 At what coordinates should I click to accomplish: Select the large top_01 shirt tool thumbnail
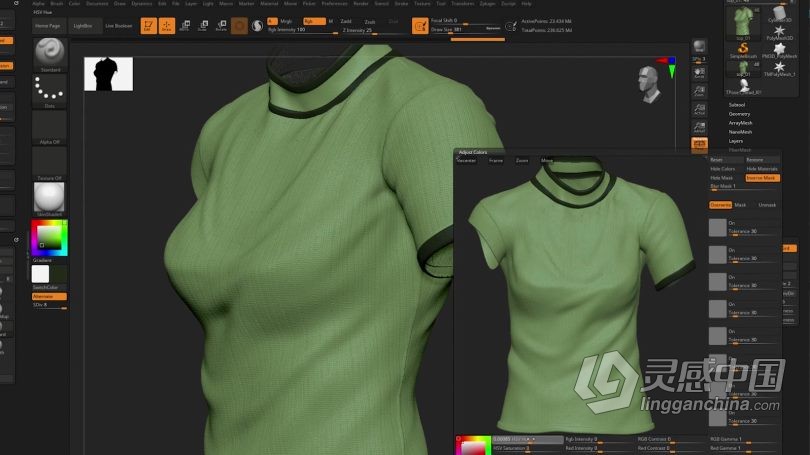point(743,22)
